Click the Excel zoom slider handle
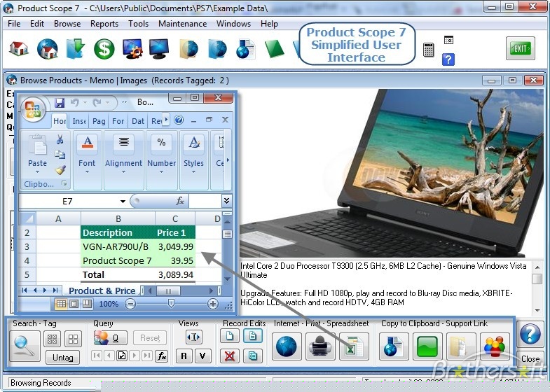 coord(171,303)
